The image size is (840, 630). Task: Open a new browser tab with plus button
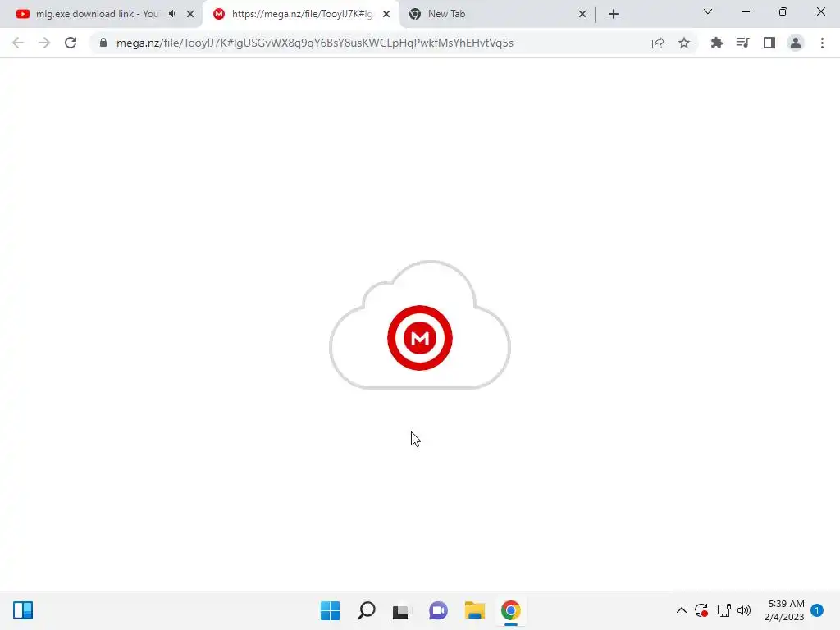[x=614, y=14]
